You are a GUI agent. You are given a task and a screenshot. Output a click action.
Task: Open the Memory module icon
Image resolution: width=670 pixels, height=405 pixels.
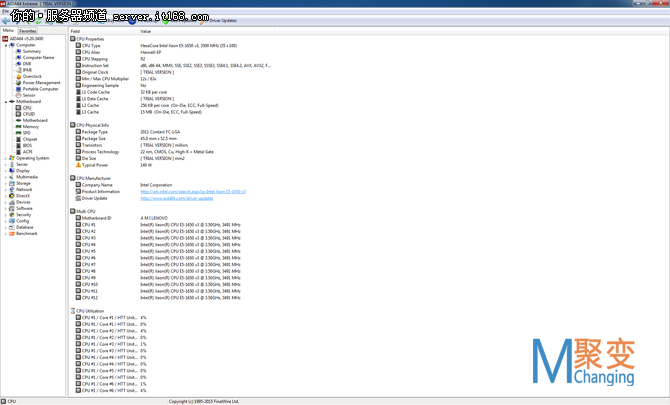[x=18, y=126]
